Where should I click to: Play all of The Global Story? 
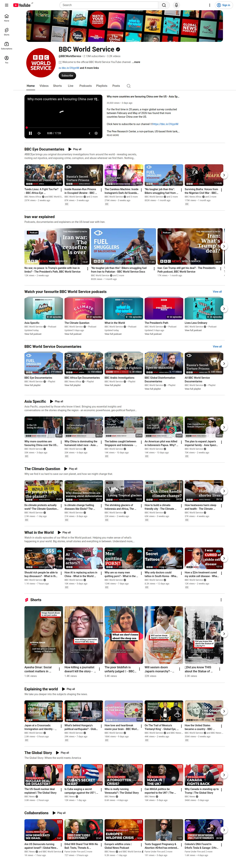point(62,753)
